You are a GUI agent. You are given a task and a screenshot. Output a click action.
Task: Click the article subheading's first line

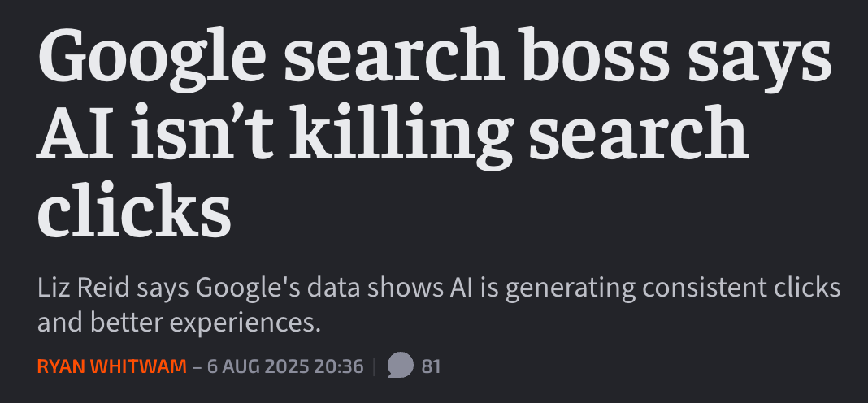pos(439,290)
